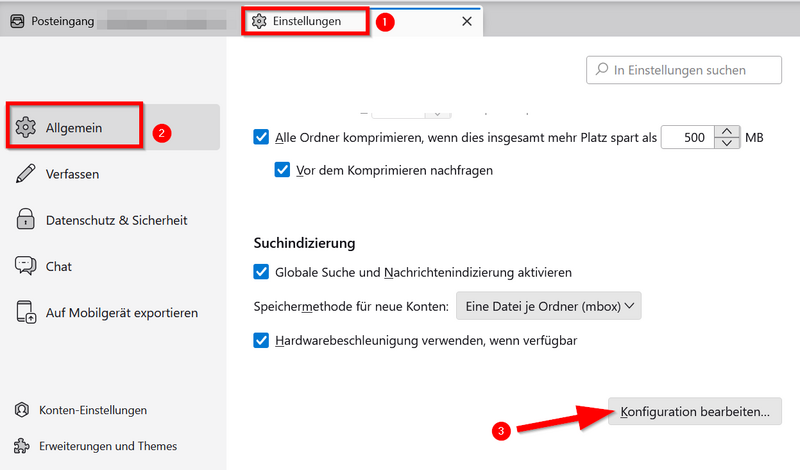Toggle Vor dem Komprimieren nachfragen checkbox

pyautogui.click(x=282, y=169)
